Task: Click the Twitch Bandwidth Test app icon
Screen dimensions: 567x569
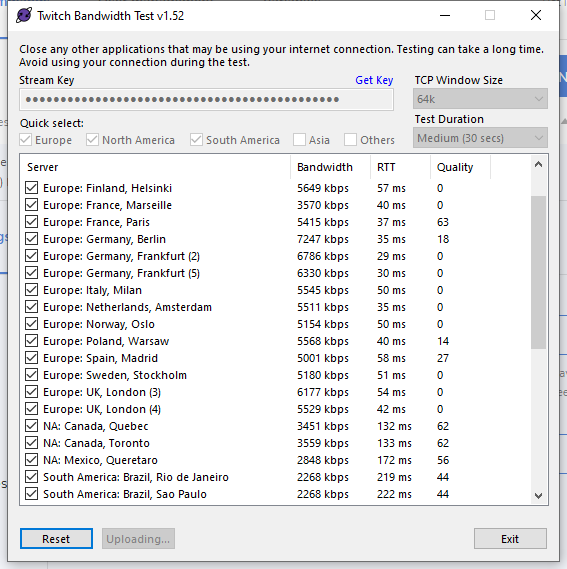Action: point(24,16)
